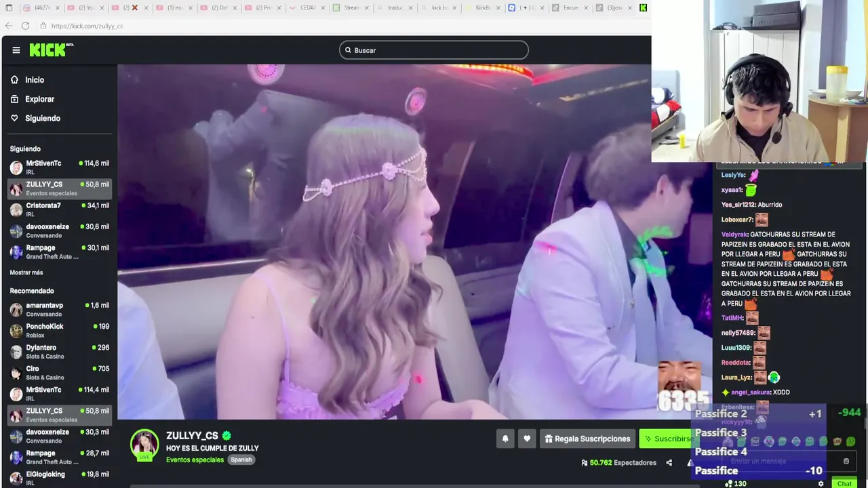Click the tab overview icon at browser top-left

[9, 7]
